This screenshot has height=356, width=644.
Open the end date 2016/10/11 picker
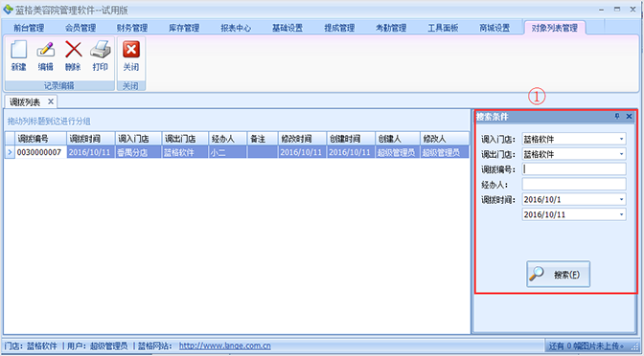[x=621, y=214]
